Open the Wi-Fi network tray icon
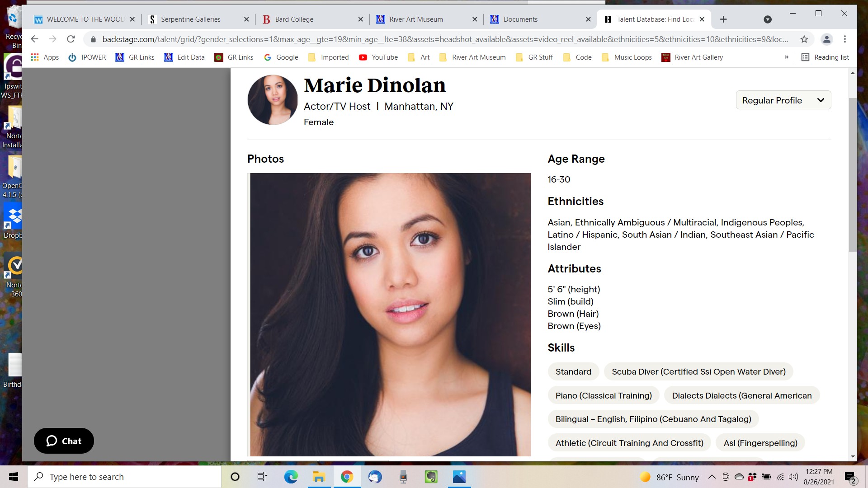This screenshot has height=488, width=868. 780,477
